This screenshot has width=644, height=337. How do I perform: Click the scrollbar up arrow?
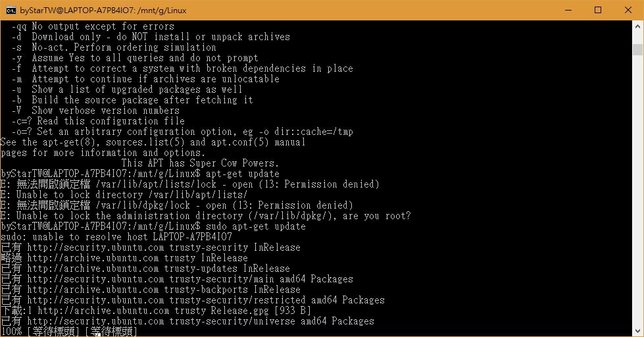[637, 26]
